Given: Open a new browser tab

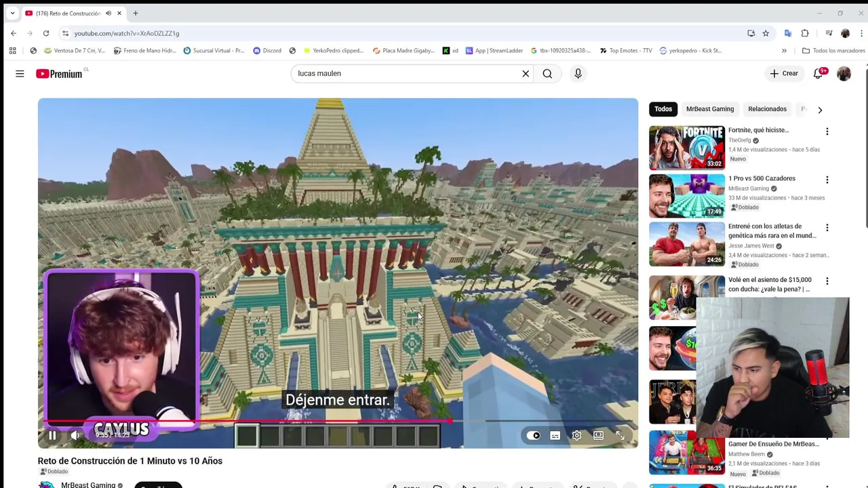Looking at the screenshot, I should coord(136,13).
